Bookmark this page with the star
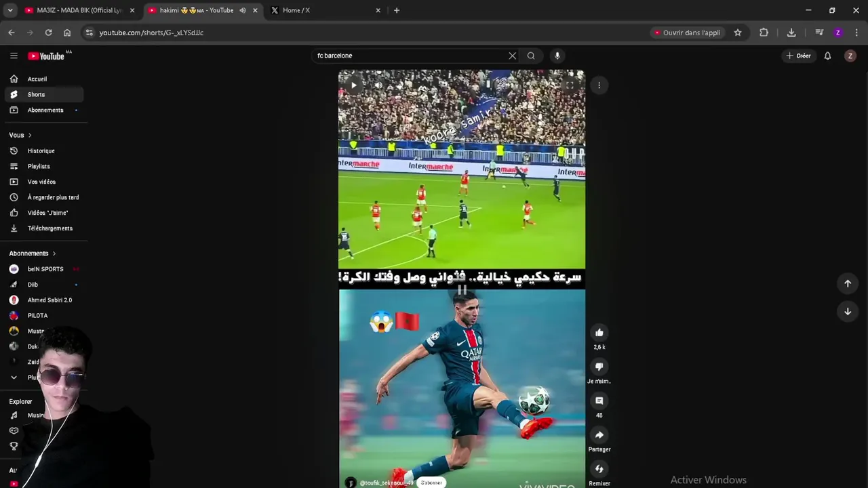This screenshot has height=488, width=868. (738, 33)
